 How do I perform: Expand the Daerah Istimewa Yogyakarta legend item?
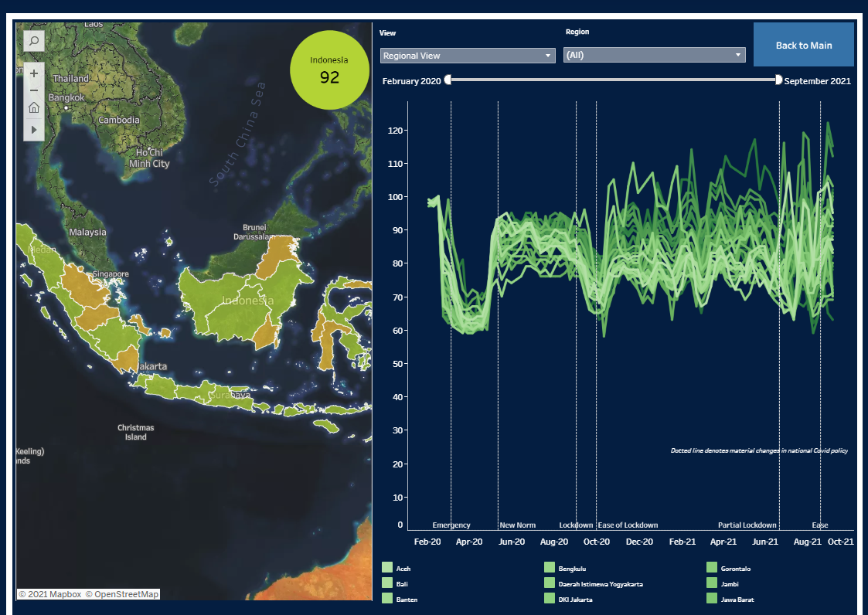coord(550,583)
